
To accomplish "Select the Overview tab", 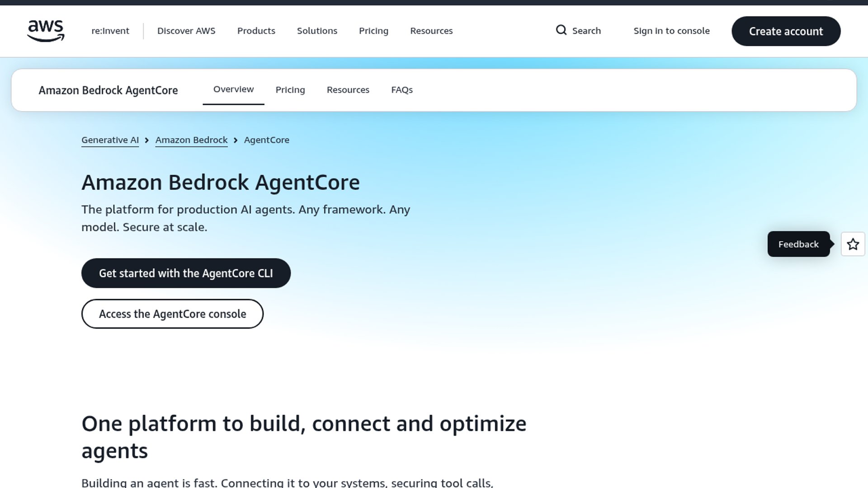I will click(233, 89).
